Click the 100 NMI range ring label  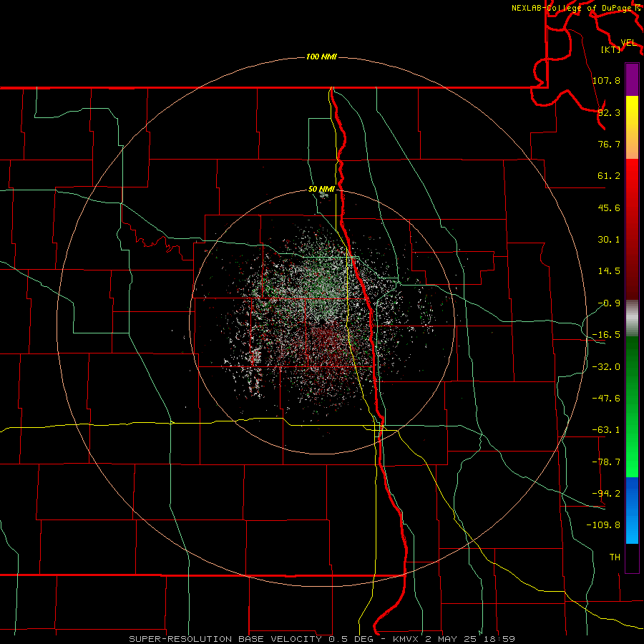[x=321, y=57]
